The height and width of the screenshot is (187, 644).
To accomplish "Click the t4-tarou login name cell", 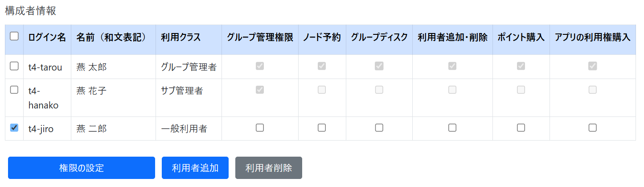I will click(x=45, y=67).
